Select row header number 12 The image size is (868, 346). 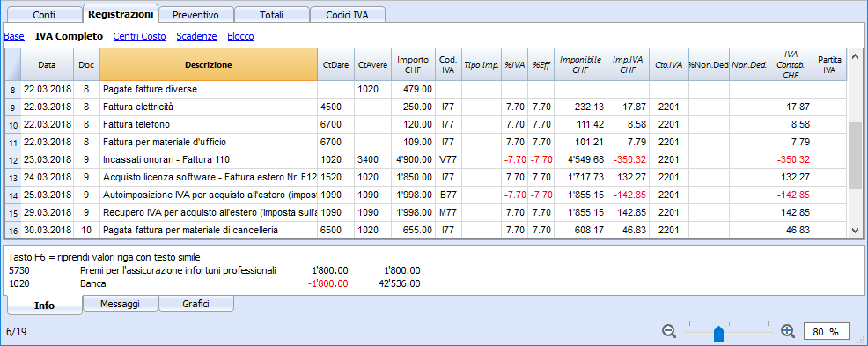point(12,160)
